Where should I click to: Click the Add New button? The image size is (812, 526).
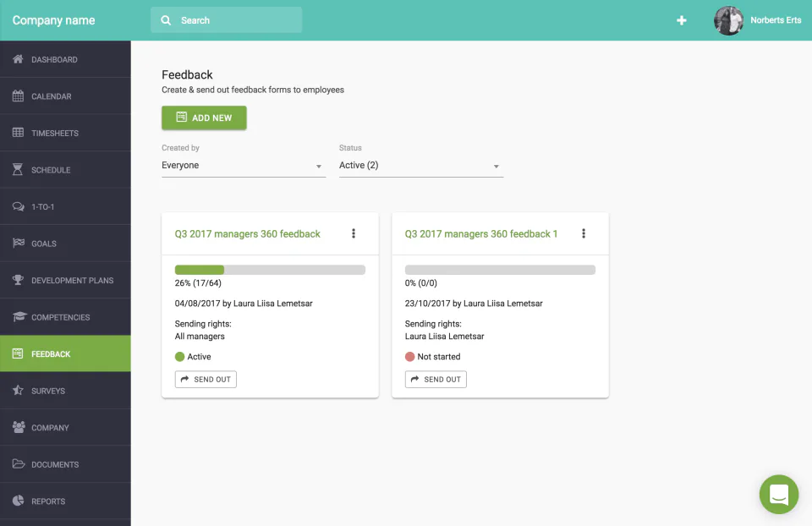pyautogui.click(x=204, y=118)
